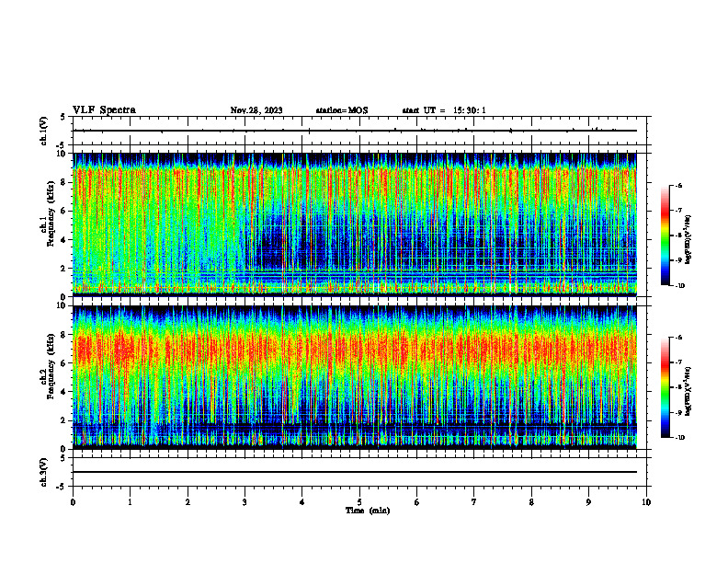
Task: Click the Time (min) axis label
Action: (x=368, y=511)
